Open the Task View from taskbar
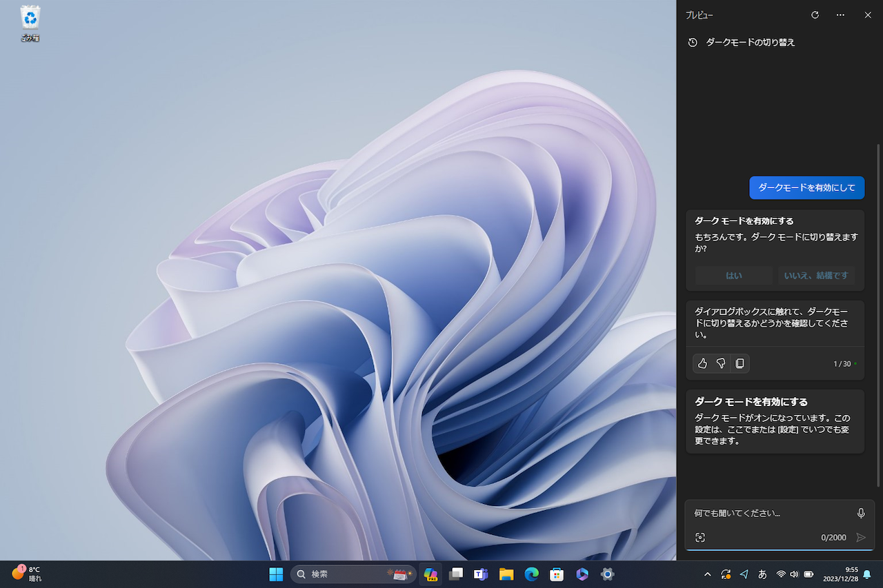 pyautogui.click(x=455, y=574)
